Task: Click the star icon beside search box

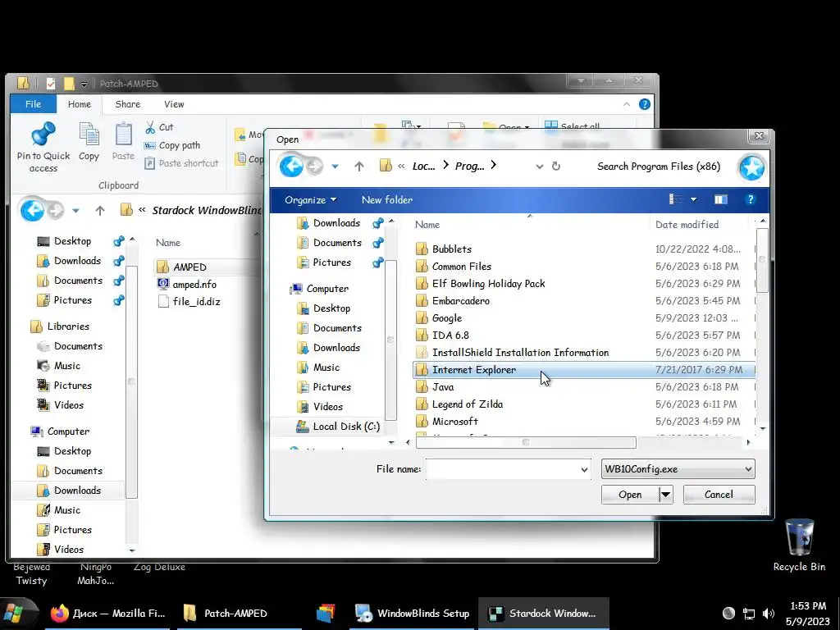Action: click(x=751, y=167)
